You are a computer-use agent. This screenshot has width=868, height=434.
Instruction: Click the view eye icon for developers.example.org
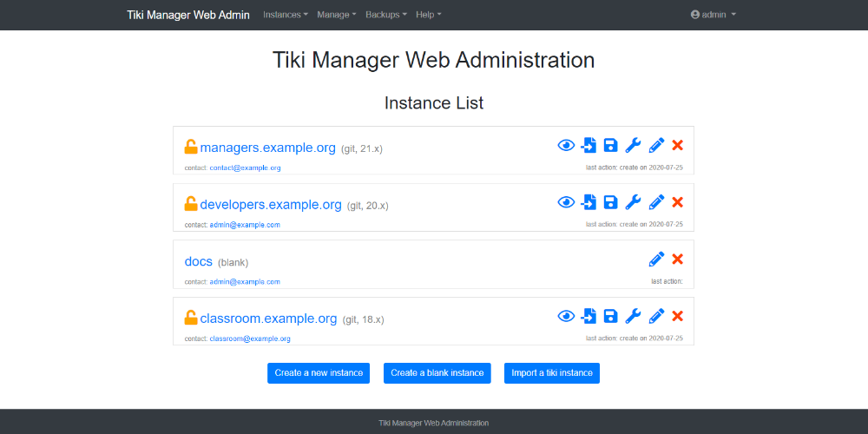coord(566,202)
